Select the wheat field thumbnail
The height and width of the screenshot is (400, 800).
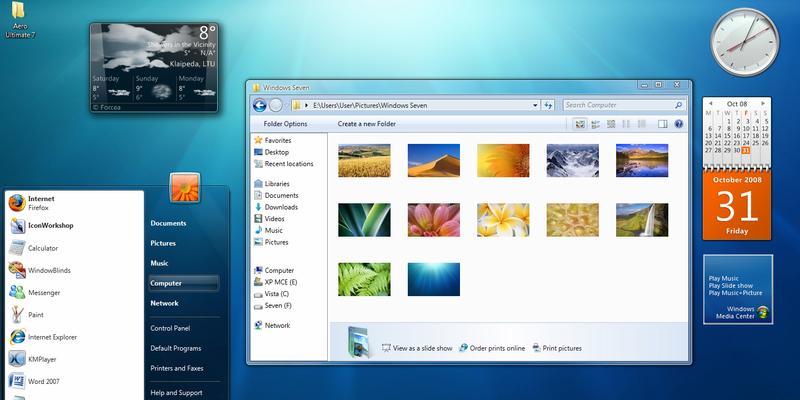click(x=364, y=161)
